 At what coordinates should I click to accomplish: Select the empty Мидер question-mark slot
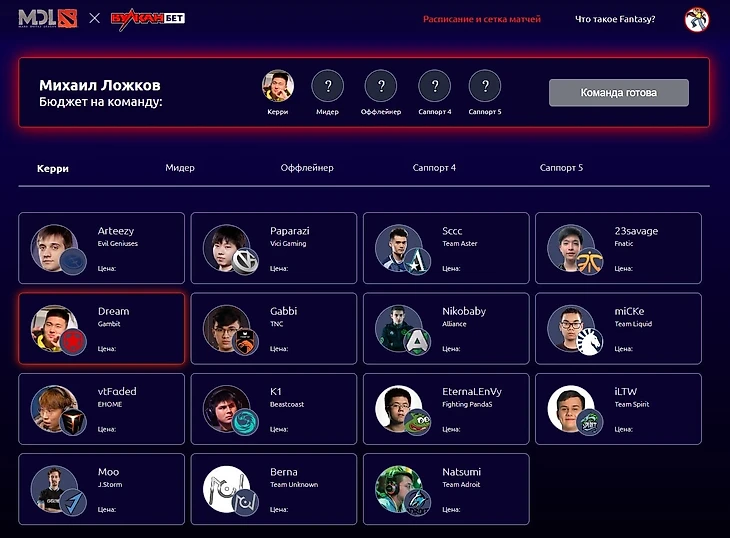point(328,86)
